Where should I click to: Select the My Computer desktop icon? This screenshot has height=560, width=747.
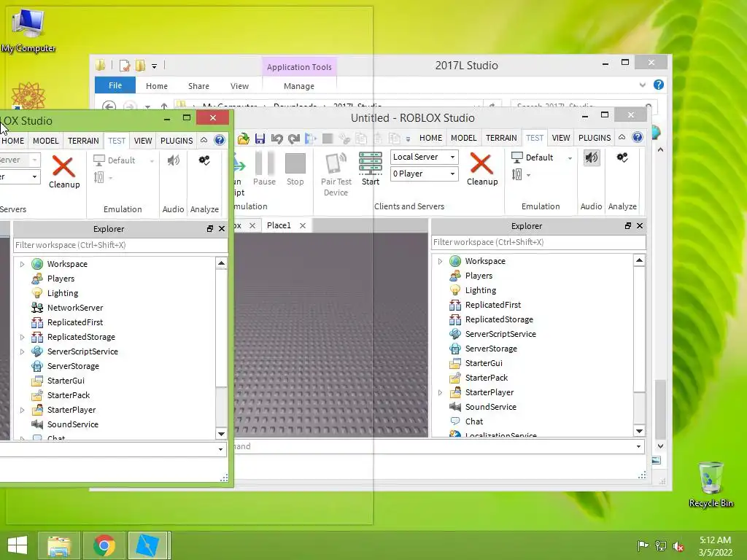coord(28,29)
